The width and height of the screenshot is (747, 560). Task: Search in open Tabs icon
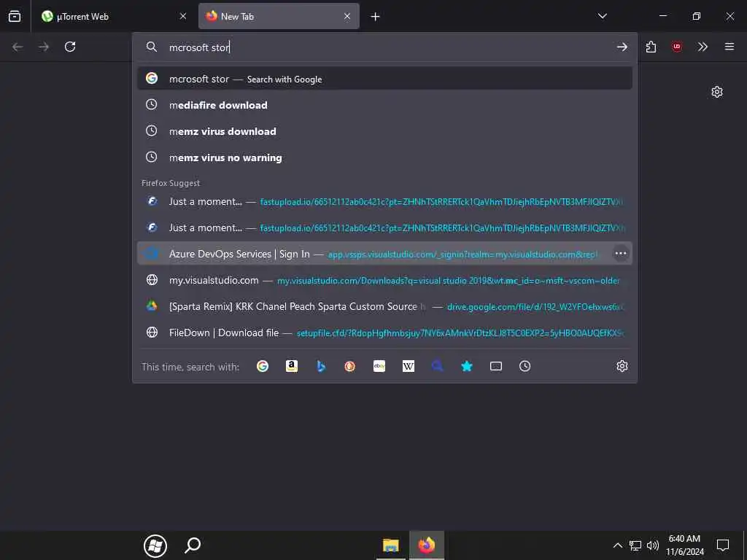(495, 366)
